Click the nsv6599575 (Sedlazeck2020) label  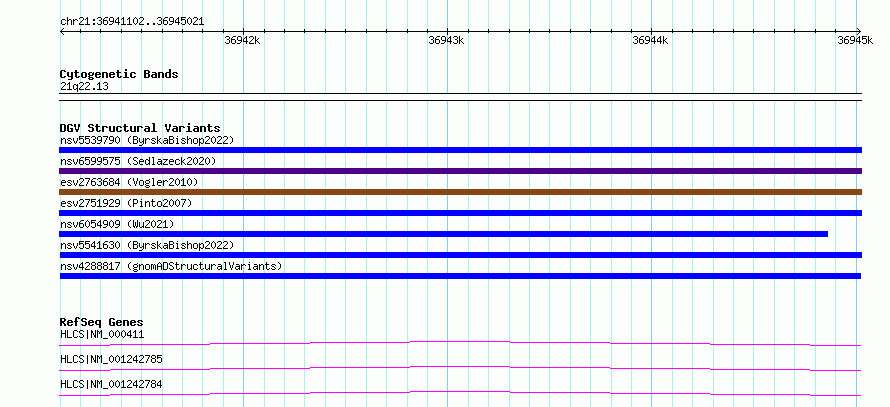(x=138, y=161)
